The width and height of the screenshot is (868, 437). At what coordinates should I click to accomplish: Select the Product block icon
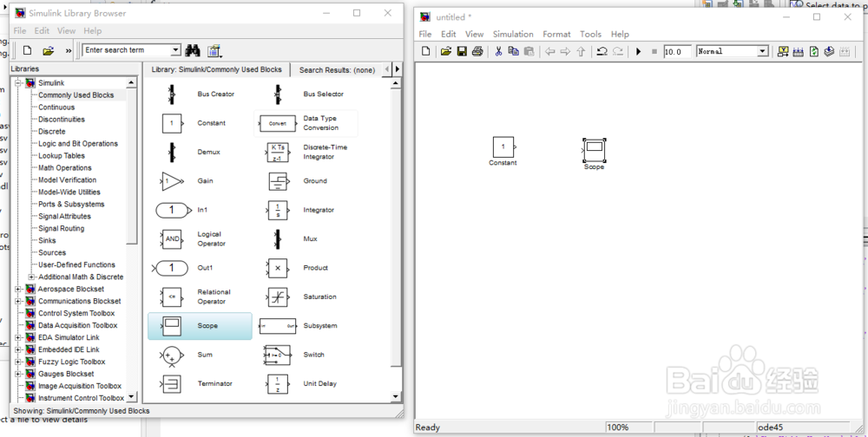[x=278, y=268]
